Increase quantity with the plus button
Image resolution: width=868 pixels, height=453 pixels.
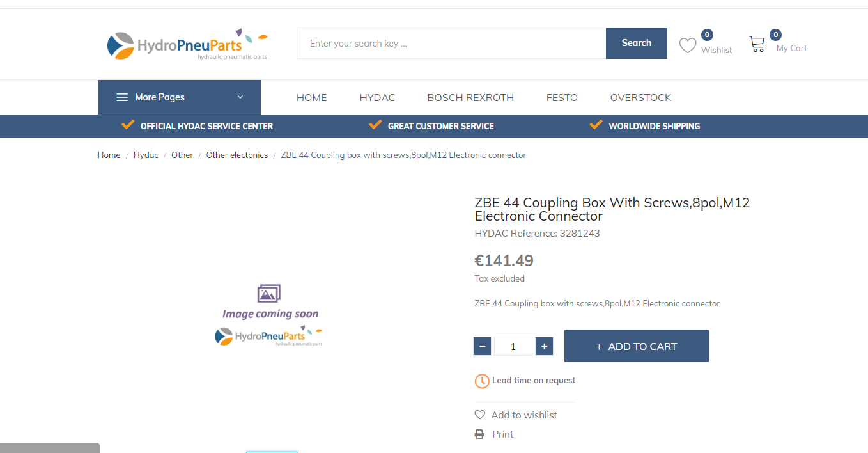(x=544, y=346)
